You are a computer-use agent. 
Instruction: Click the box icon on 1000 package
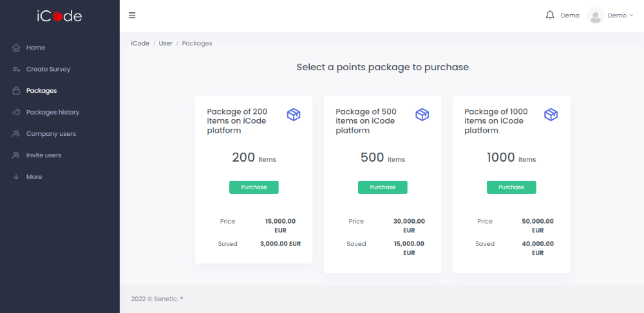pos(551,115)
